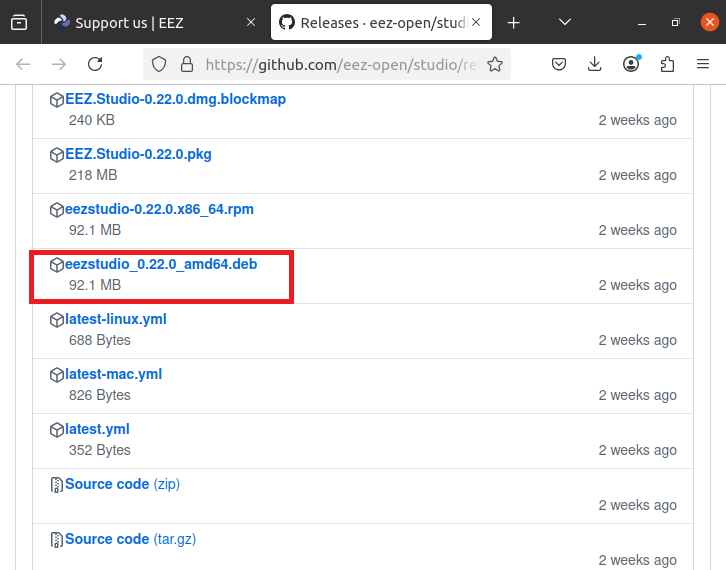Bookmark this page with the star icon
Image resolution: width=726 pixels, height=570 pixels.
tap(493, 64)
